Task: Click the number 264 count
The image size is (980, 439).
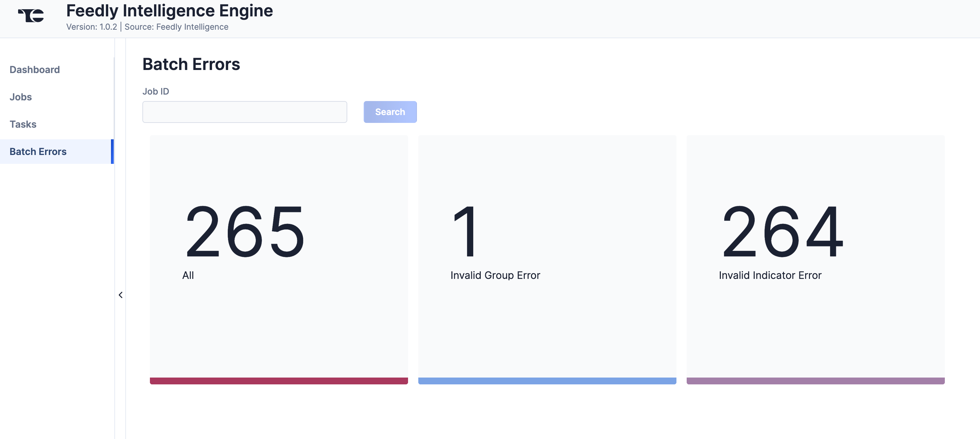Action: click(782, 231)
